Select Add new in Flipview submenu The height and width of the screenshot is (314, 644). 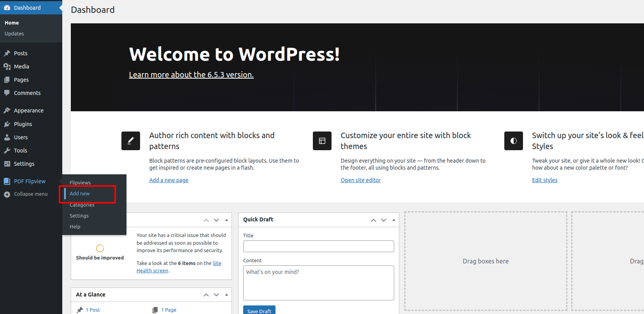[80, 194]
